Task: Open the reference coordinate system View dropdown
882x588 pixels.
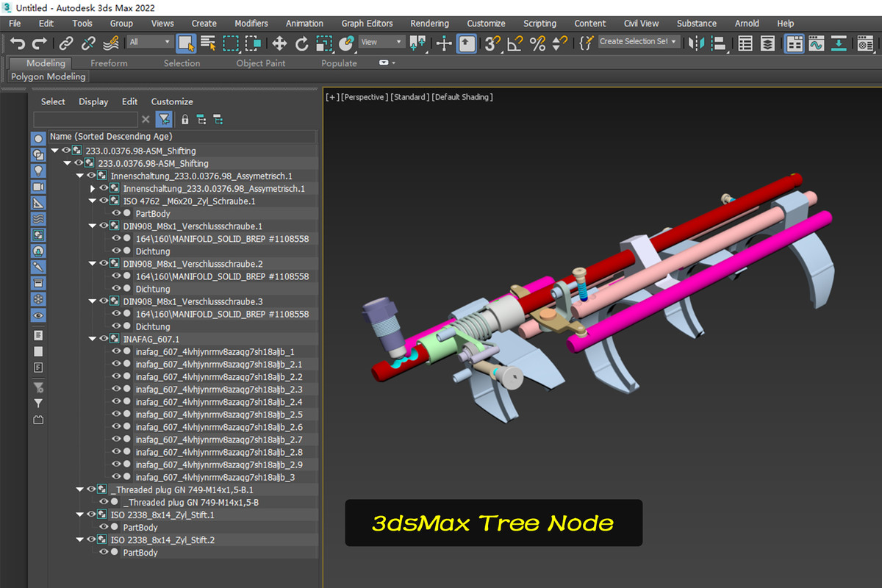Action: (381, 42)
